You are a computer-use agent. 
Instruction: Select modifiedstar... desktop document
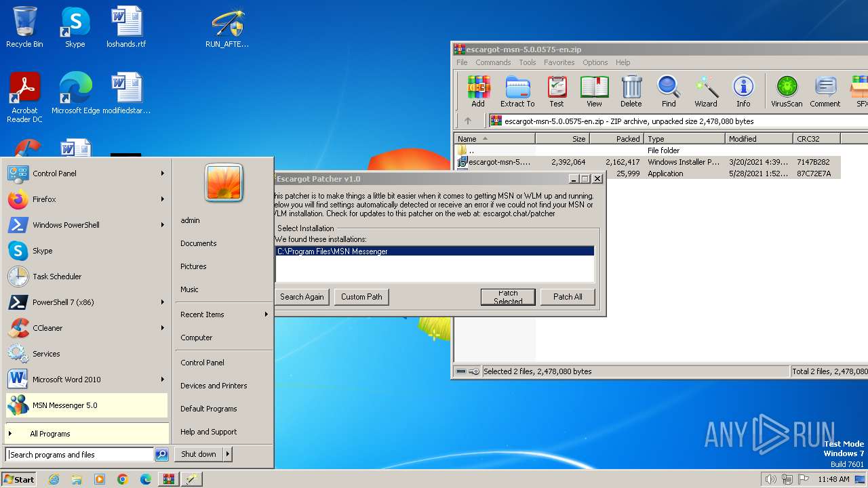point(126,94)
